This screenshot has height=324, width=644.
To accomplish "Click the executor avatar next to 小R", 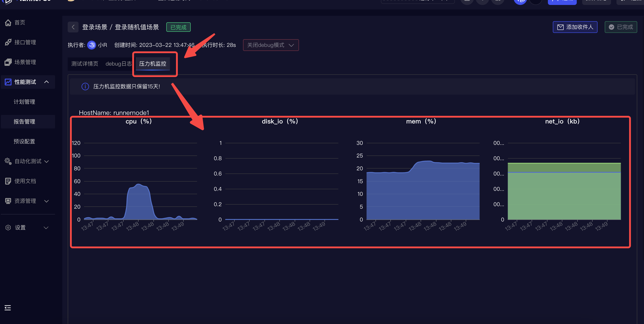I will click(x=92, y=45).
